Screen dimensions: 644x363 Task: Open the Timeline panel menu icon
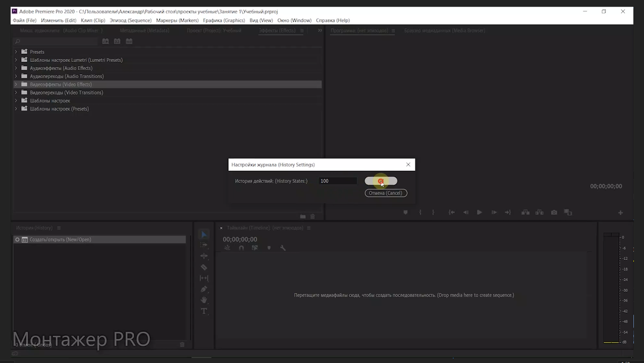point(309,228)
